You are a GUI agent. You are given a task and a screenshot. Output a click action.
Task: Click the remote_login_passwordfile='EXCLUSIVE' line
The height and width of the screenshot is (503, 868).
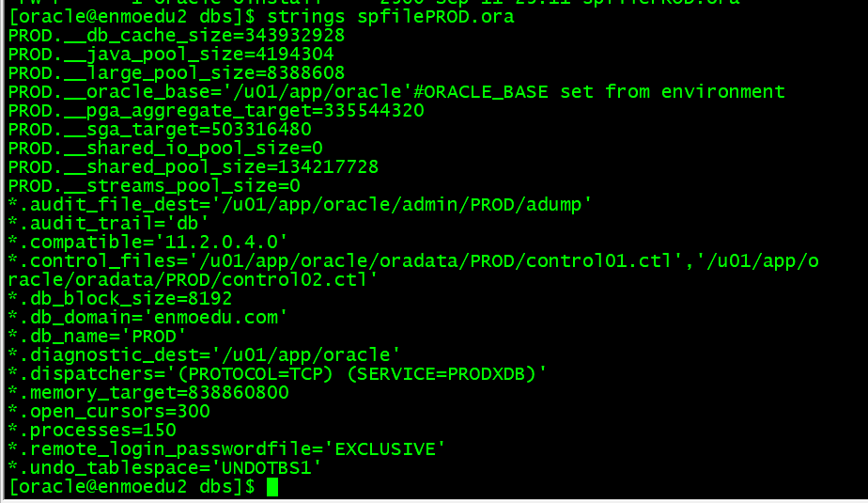pos(227,449)
